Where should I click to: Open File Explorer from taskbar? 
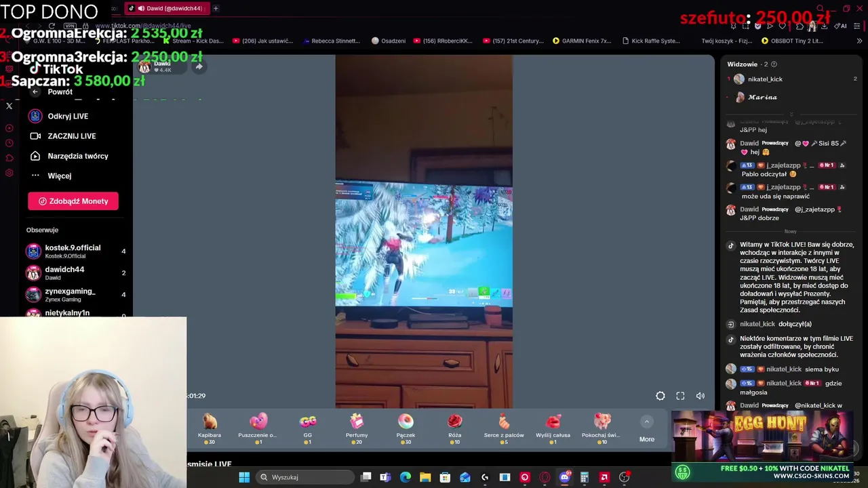pyautogui.click(x=425, y=477)
